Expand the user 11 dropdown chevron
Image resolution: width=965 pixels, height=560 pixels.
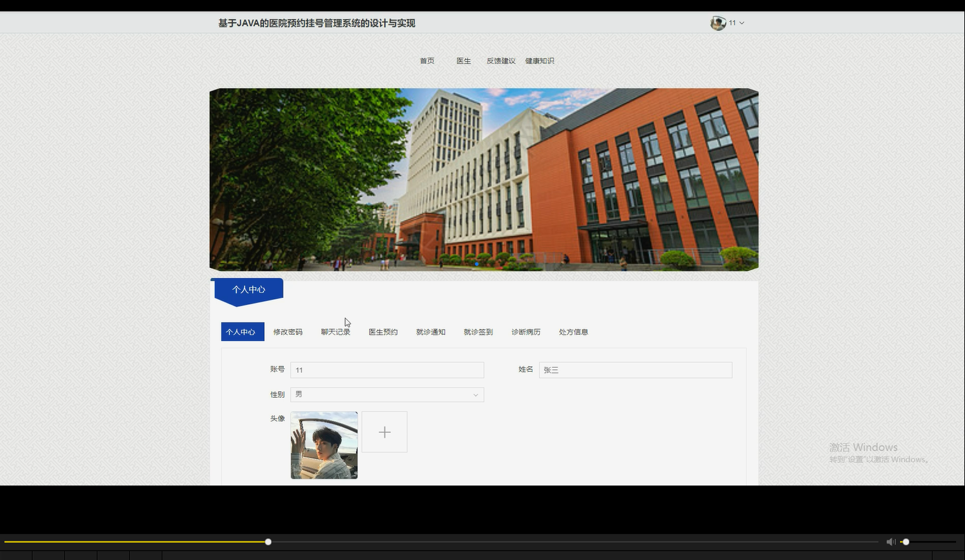coord(742,23)
